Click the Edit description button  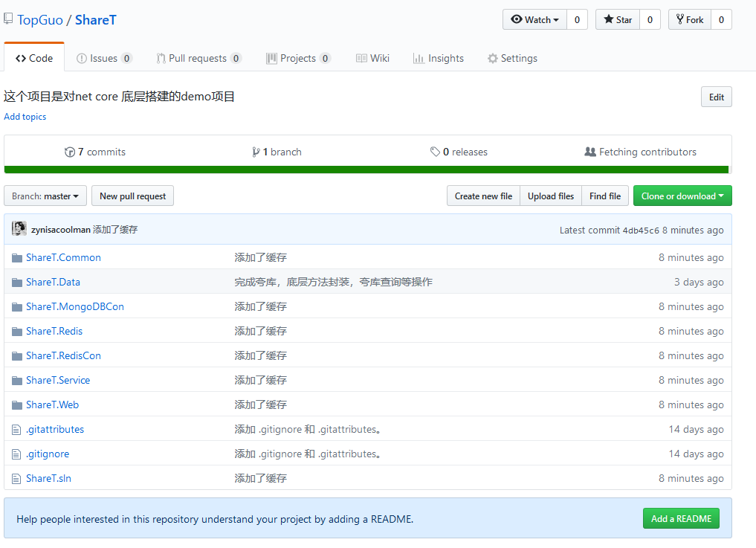coord(717,97)
